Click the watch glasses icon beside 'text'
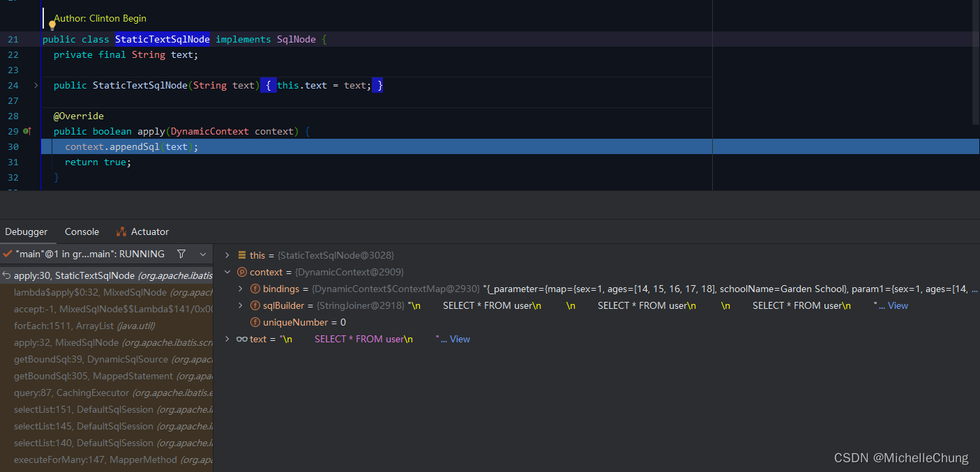The height and width of the screenshot is (472, 980). pos(242,339)
